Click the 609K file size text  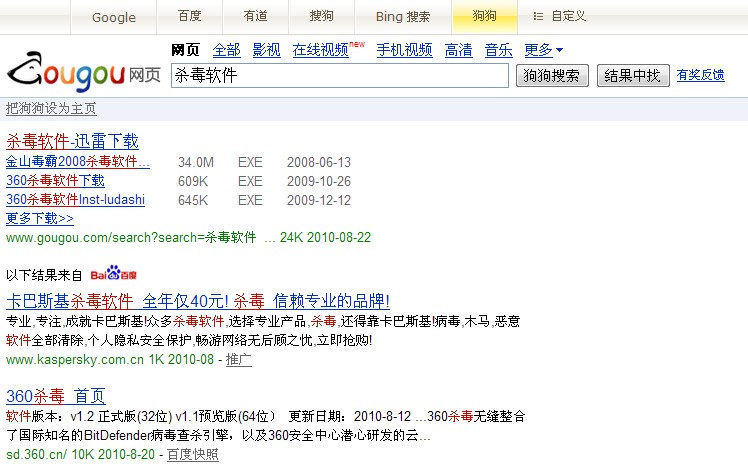point(193,181)
